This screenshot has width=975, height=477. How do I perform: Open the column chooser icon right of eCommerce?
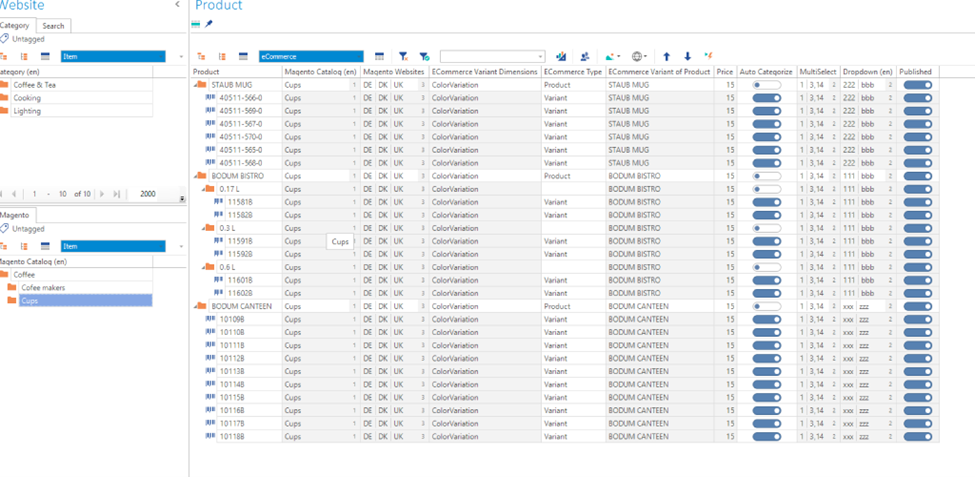[379, 56]
